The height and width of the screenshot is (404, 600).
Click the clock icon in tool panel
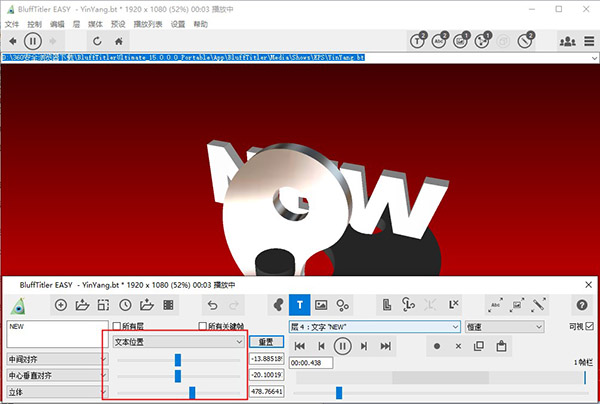point(125,303)
